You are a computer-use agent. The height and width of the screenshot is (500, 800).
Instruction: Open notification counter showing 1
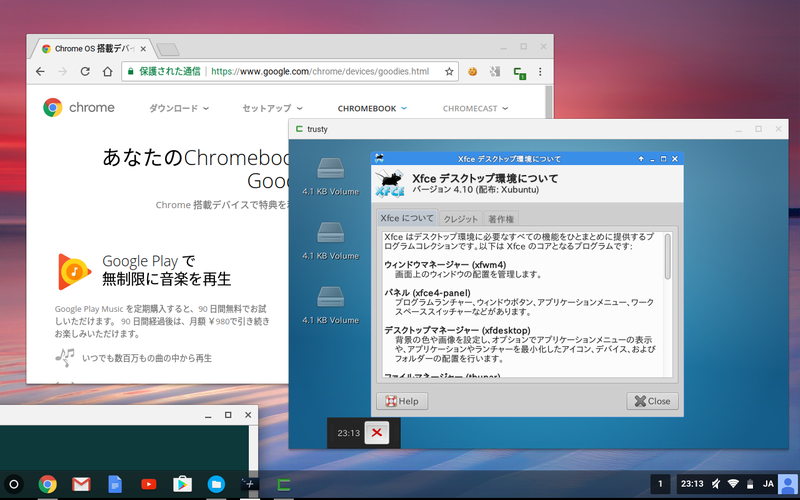point(660,484)
